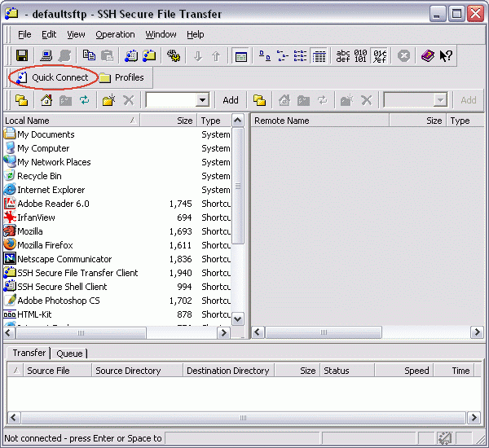489x448 pixels.
Task: Sort the transfer list by Status column
Action: click(347, 371)
